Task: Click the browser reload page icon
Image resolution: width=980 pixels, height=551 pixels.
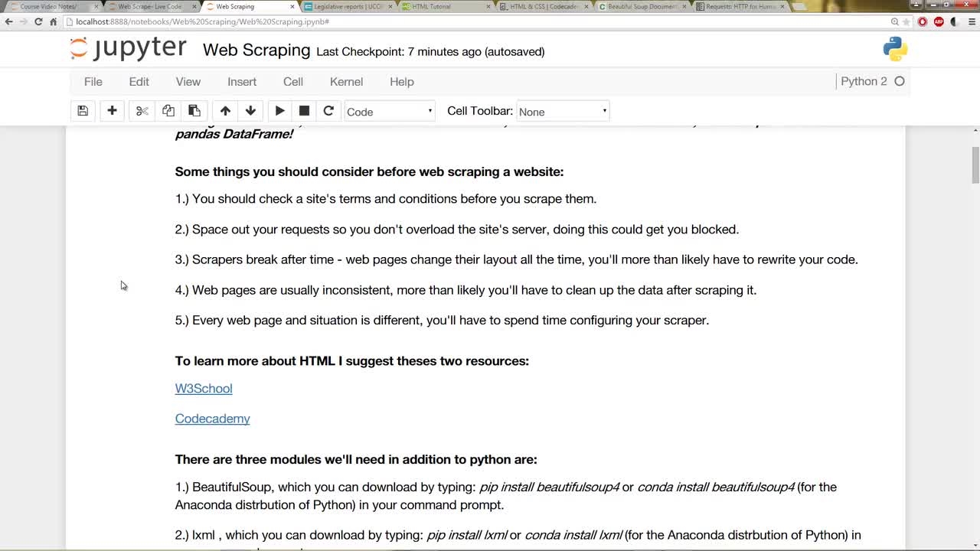Action: point(38,21)
